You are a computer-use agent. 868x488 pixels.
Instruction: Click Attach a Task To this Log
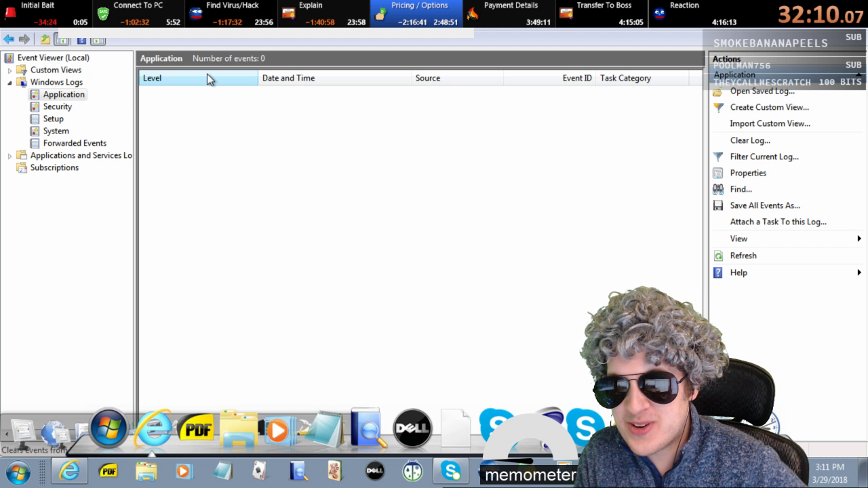(x=778, y=222)
